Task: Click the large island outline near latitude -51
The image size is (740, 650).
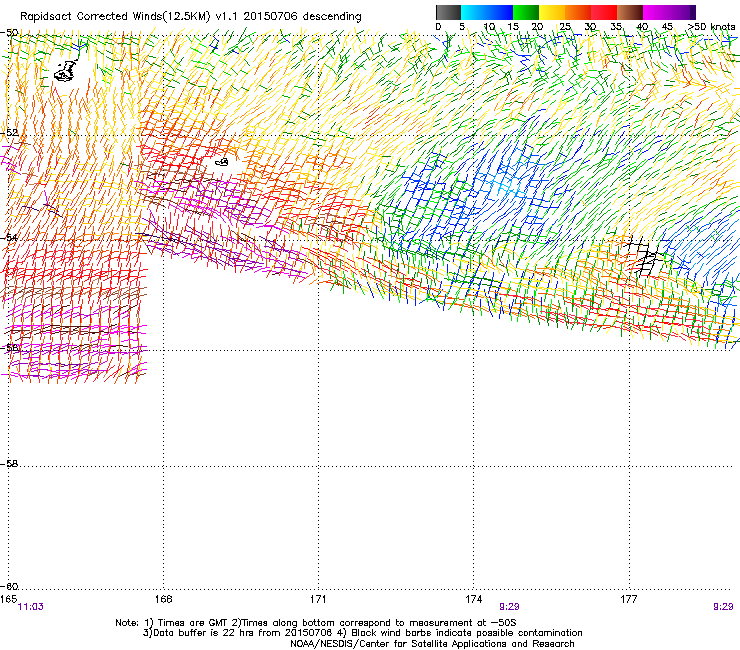Action: [65, 71]
